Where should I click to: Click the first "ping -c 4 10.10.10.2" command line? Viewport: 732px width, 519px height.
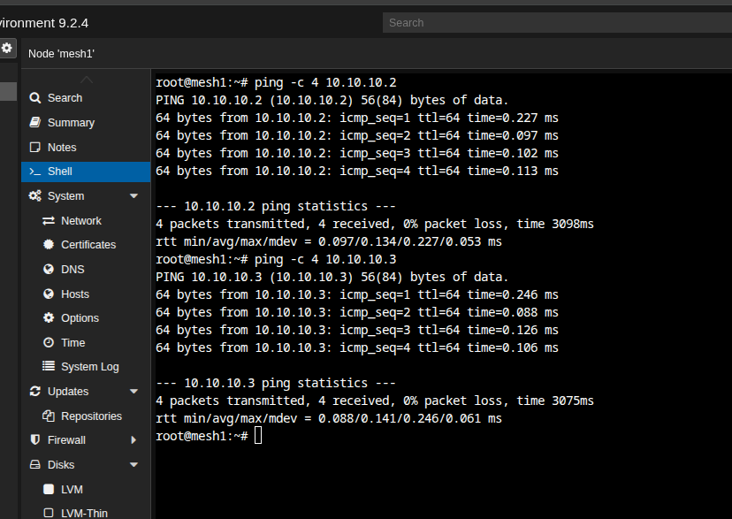(x=276, y=83)
